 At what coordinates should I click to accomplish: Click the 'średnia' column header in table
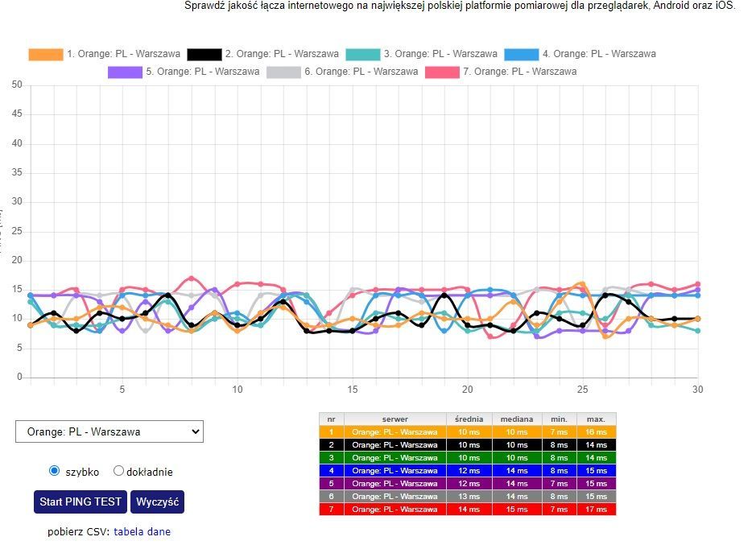pos(468,419)
